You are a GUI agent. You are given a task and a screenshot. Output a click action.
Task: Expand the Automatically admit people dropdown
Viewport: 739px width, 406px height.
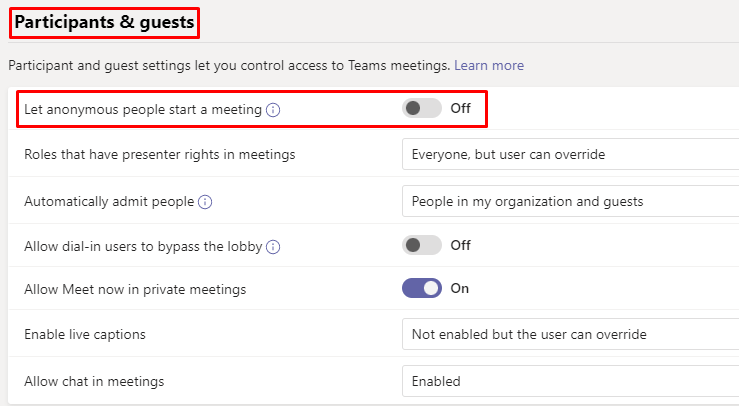tap(570, 201)
